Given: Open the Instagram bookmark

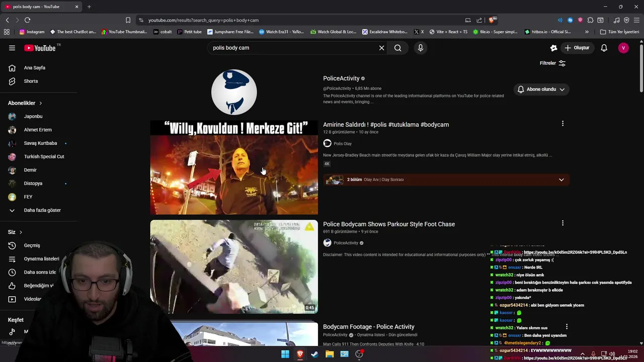Looking at the screenshot, I should point(32,32).
